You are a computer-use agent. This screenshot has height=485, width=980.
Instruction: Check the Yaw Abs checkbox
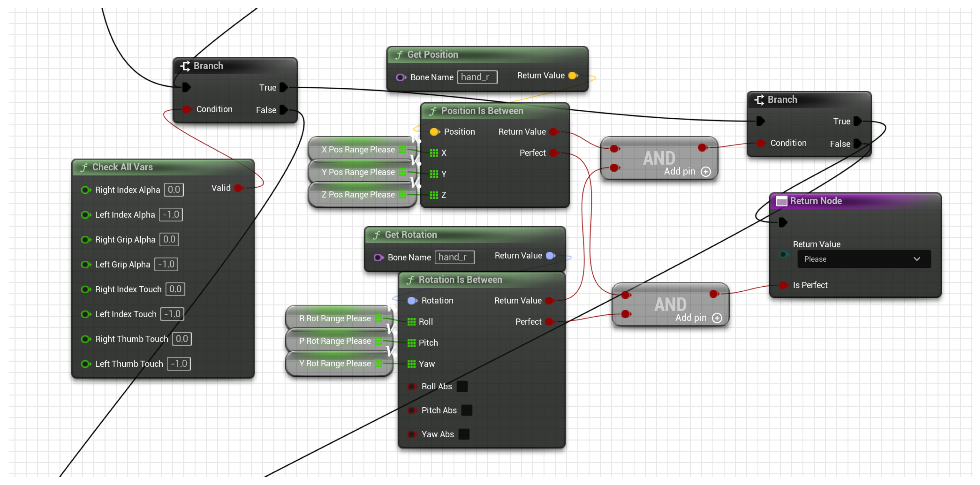tap(464, 434)
